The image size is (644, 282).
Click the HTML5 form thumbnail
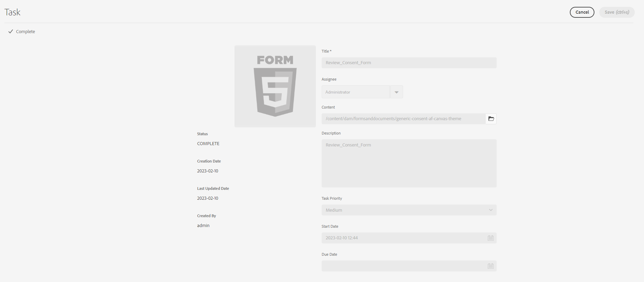point(275,86)
